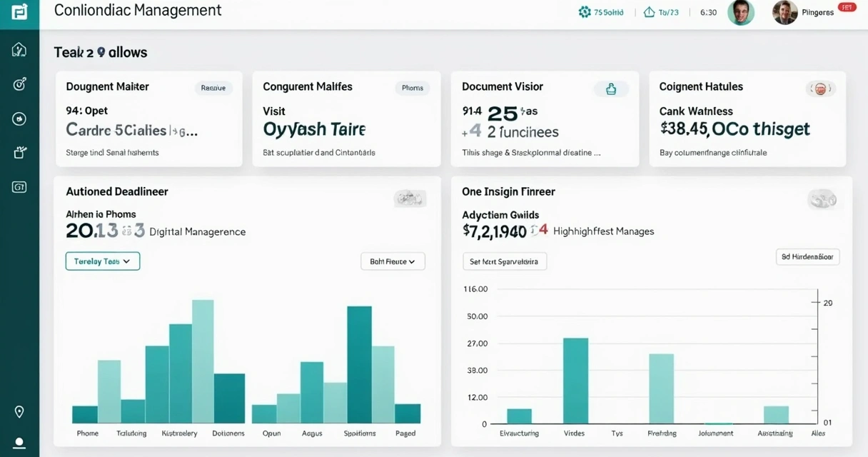Click the Coignent Hatules card icon

click(x=820, y=89)
